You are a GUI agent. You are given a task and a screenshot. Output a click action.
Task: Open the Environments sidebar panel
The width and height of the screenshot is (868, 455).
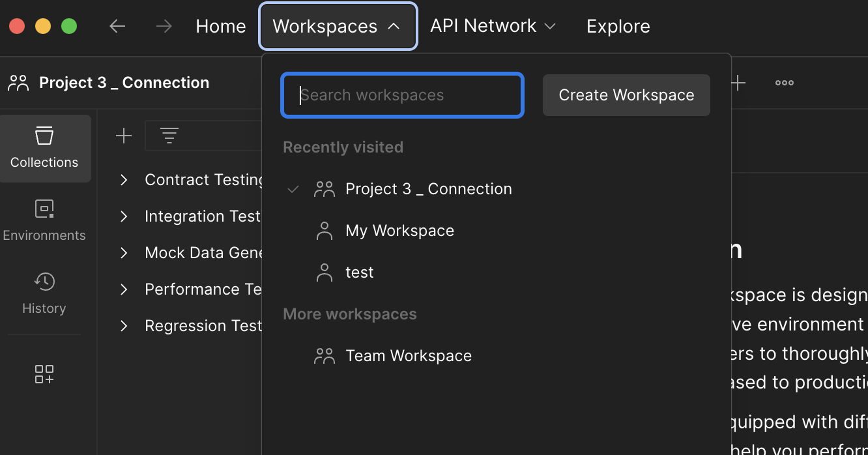[x=44, y=220]
